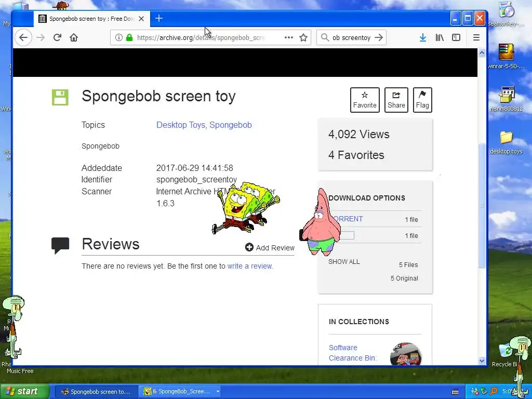Image resolution: width=532 pixels, height=399 pixels.
Task: Open Software Clearance Bin collection link
Action: pos(353,353)
